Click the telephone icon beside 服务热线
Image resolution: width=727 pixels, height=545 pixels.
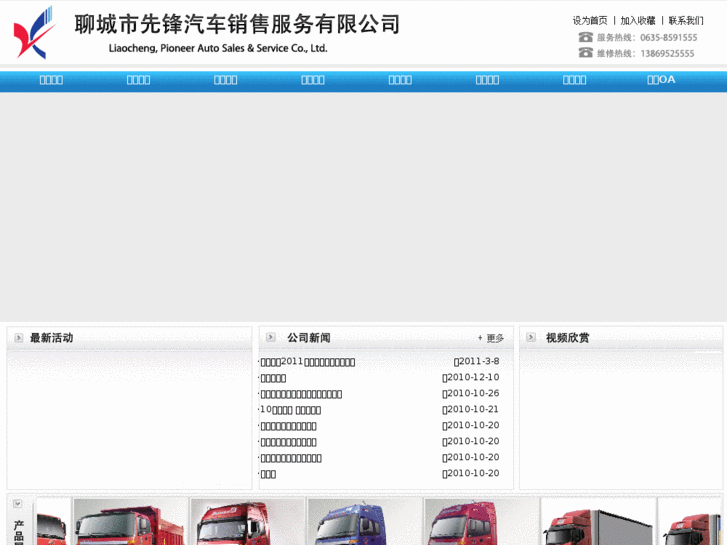(x=586, y=37)
